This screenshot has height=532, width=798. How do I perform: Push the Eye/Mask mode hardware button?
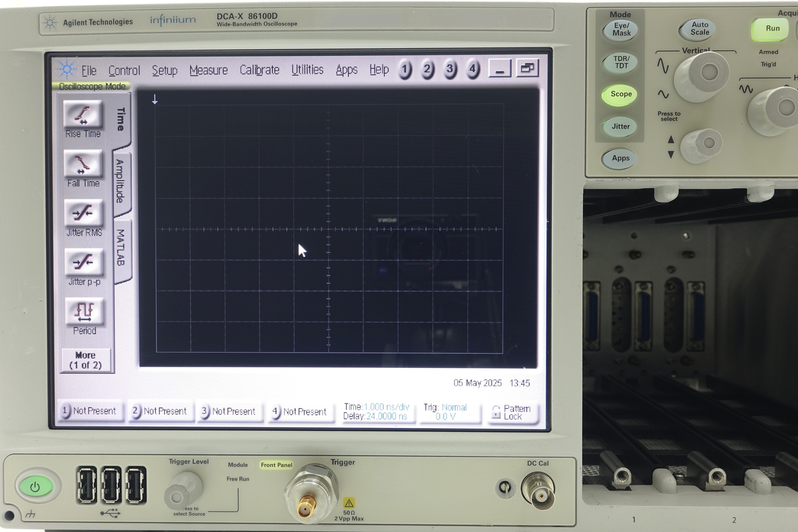tap(621, 30)
